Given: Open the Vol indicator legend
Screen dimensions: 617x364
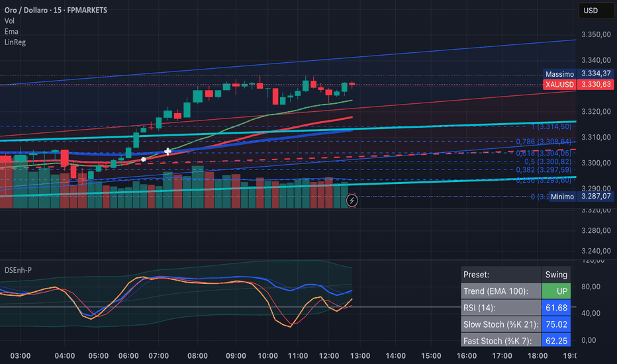Looking at the screenshot, I should click(9, 21).
